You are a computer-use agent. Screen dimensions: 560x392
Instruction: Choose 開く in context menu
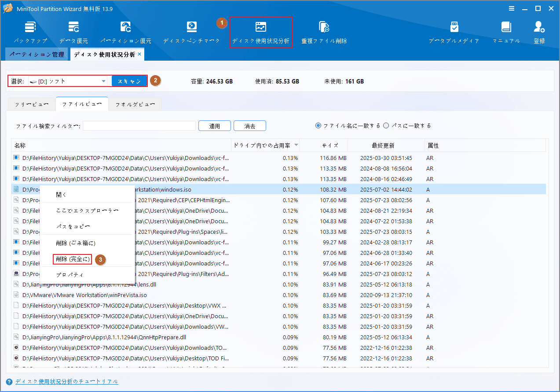[x=88, y=194]
